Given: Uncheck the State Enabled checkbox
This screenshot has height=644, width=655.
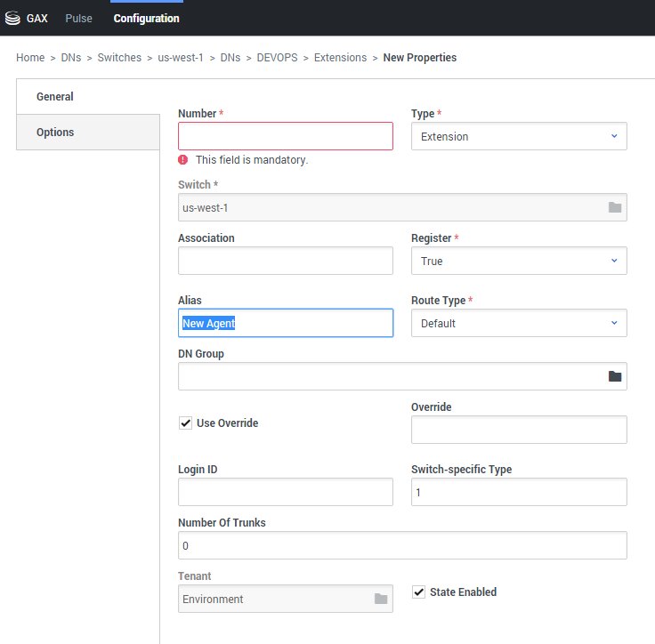Looking at the screenshot, I should 419,592.
